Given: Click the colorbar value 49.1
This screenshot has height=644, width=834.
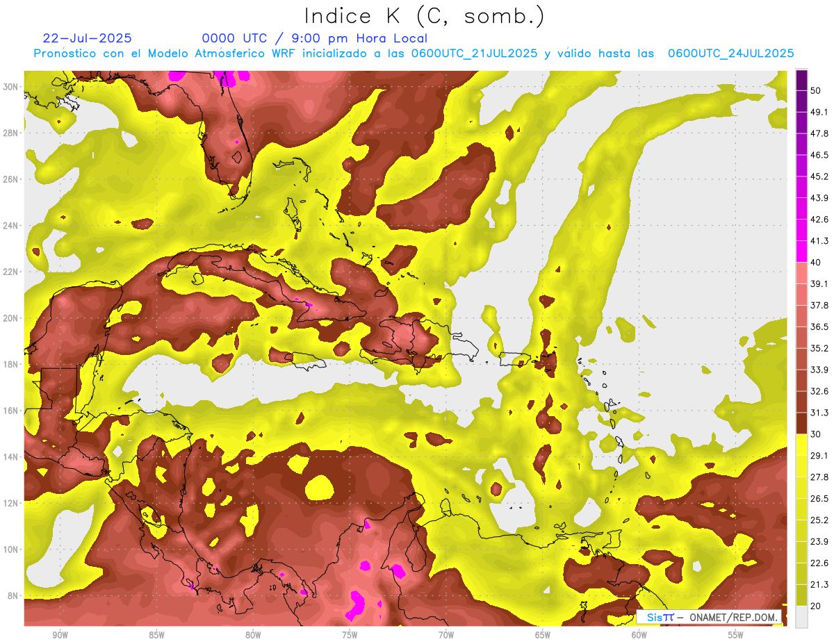Looking at the screenshot, I should point(820,113).
